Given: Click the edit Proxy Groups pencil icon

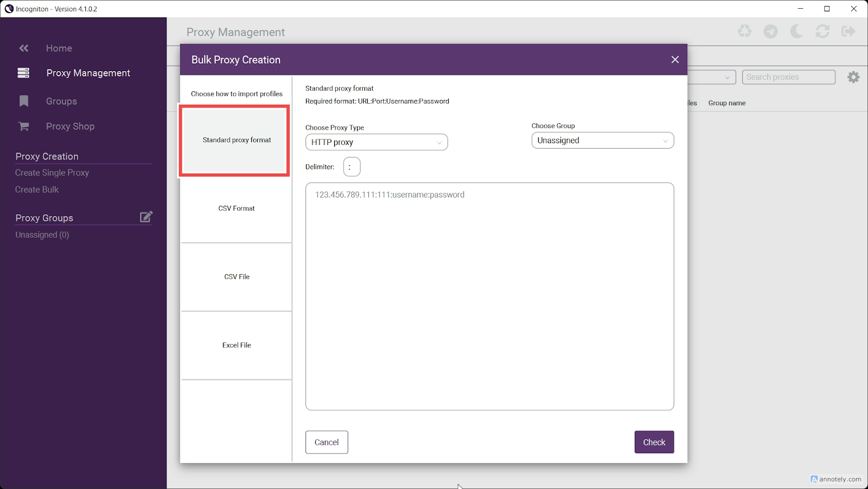Looking at the screenshot, I should coord(146,217).
